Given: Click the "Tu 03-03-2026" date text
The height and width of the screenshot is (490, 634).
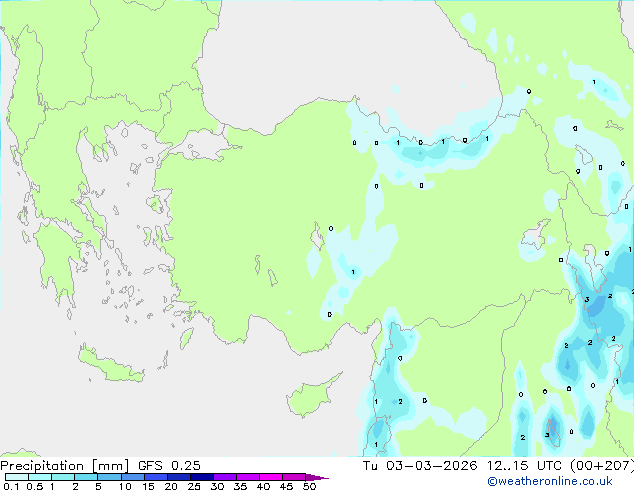Looking at the screenshot, I should pos(420,466).
